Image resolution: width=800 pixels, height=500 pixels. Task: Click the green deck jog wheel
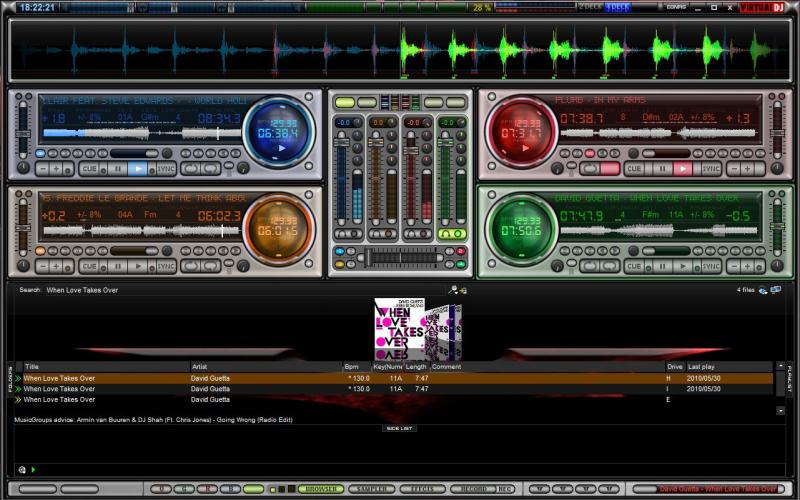click(x=521, y=230)
